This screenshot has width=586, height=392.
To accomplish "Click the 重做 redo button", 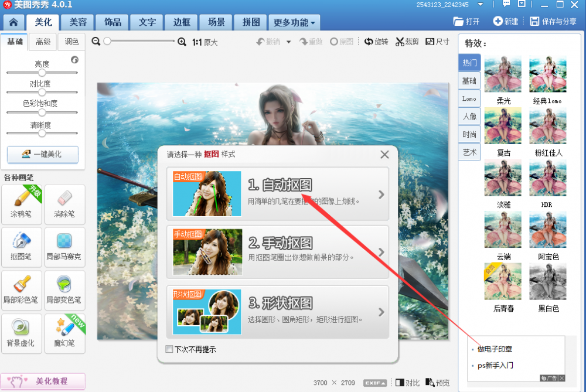I will point(311,42).
